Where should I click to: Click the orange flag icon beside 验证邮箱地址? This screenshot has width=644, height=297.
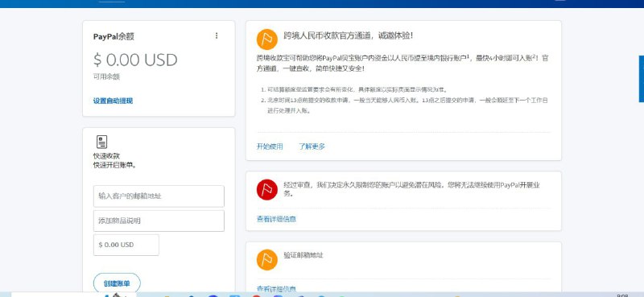click(267, 260)
